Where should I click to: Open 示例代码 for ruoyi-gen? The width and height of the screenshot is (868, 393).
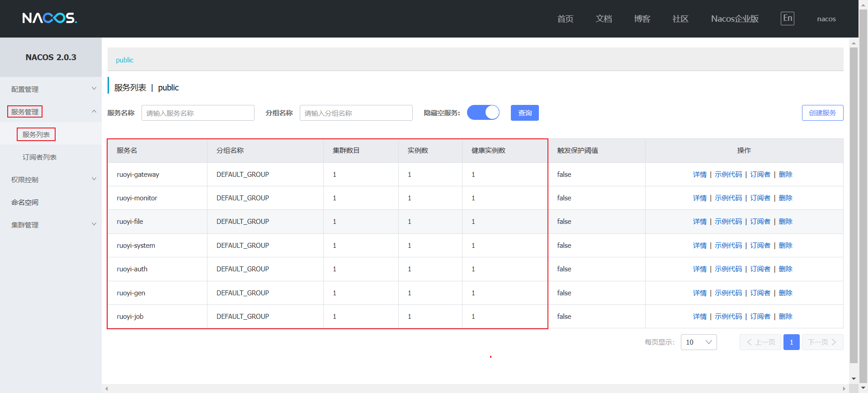(728, 293)
